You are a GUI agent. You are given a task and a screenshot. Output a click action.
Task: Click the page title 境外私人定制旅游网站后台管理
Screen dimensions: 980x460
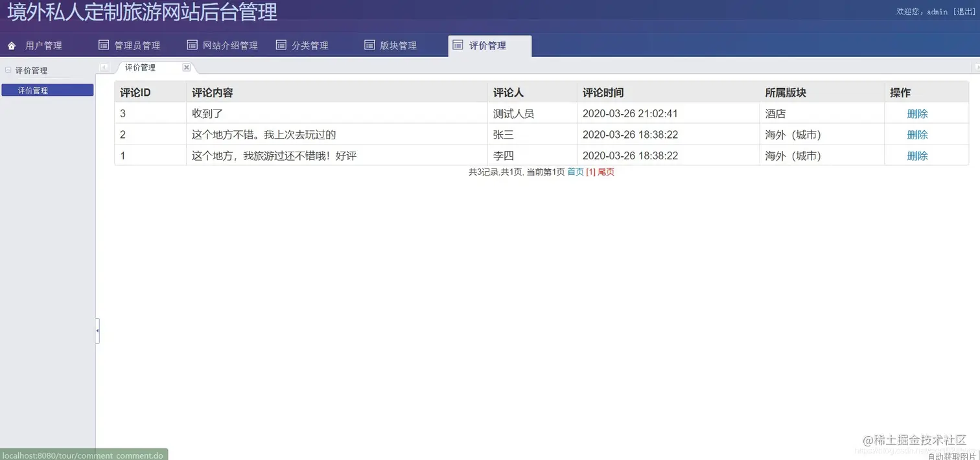pos(143,12)
